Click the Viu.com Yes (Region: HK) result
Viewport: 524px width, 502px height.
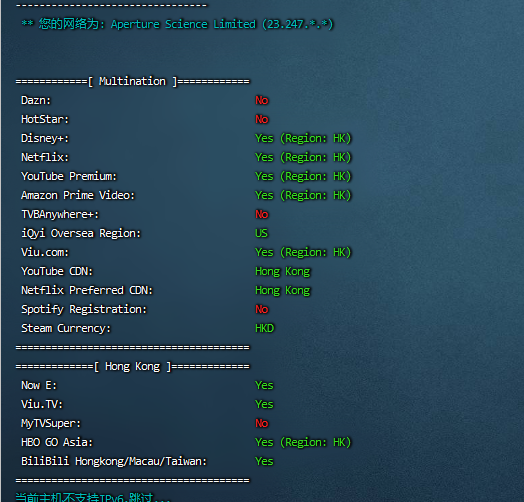coord(303,253)
